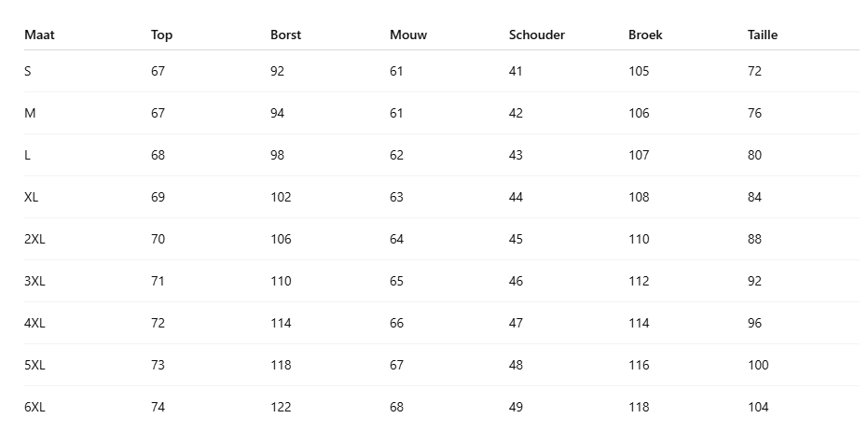Select the M size row label
Screen dimensions: 868x446
point(30,113)
